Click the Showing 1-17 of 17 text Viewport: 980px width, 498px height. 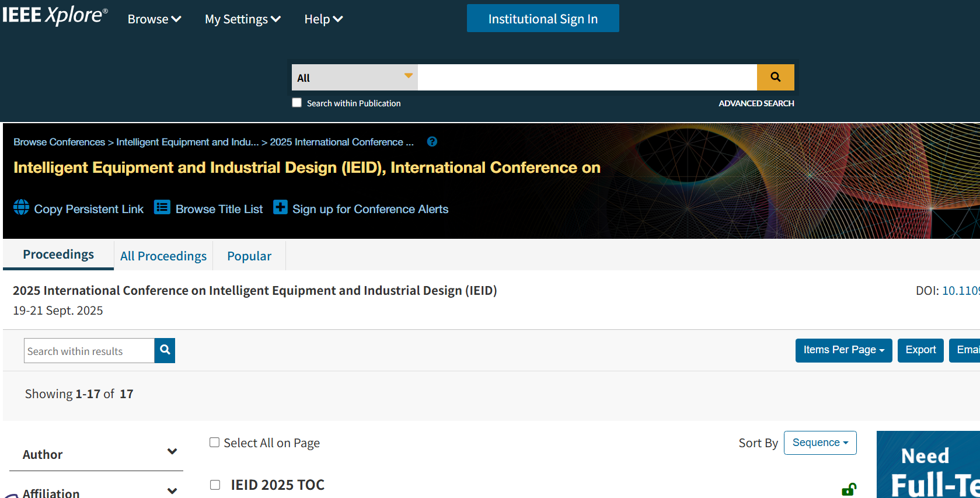(79, 394)
